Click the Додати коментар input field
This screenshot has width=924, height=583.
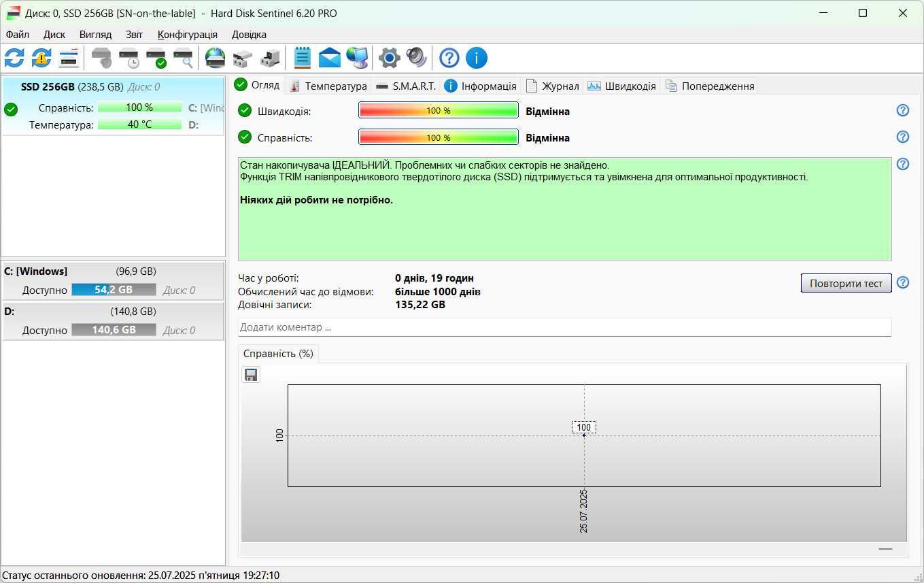coord(564,327)
